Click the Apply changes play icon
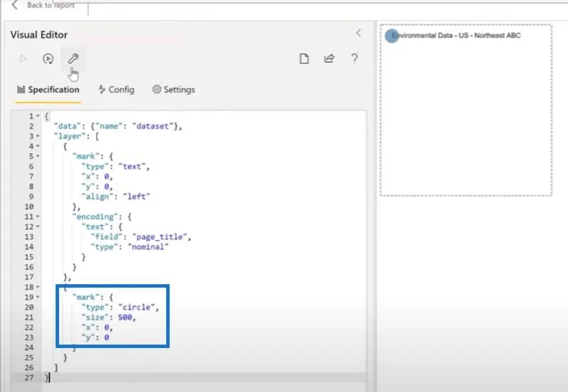This screenshot has width=568, height=392. [23, 59]
